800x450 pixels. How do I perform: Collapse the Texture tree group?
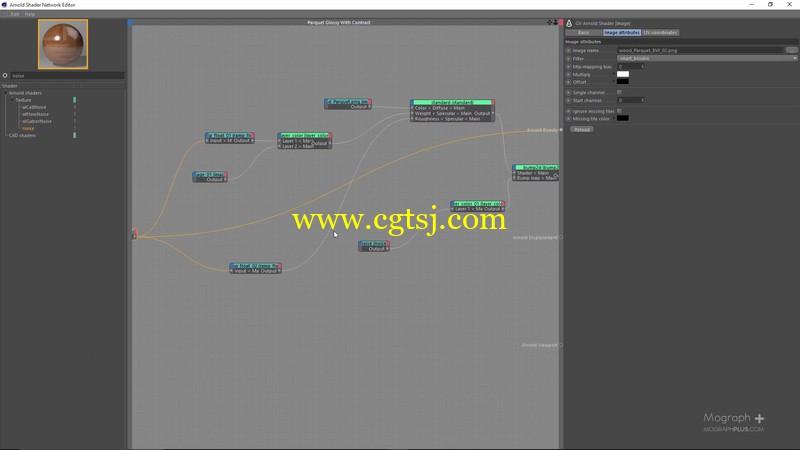point(12,100)
